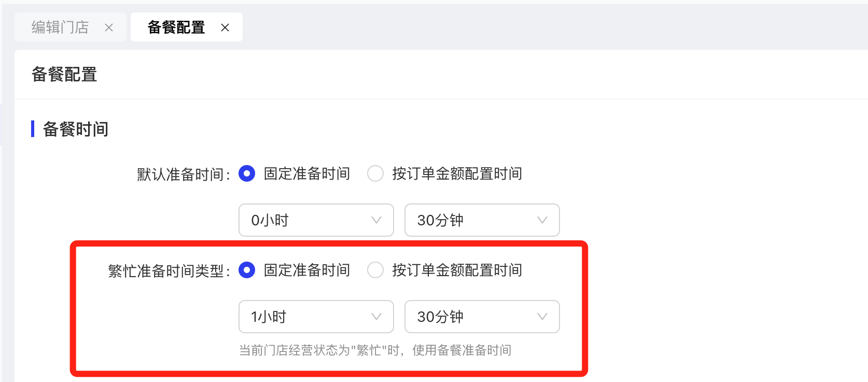
Task: Click the chevron arrow in the 0小时 box
Action: pos(376,220)
